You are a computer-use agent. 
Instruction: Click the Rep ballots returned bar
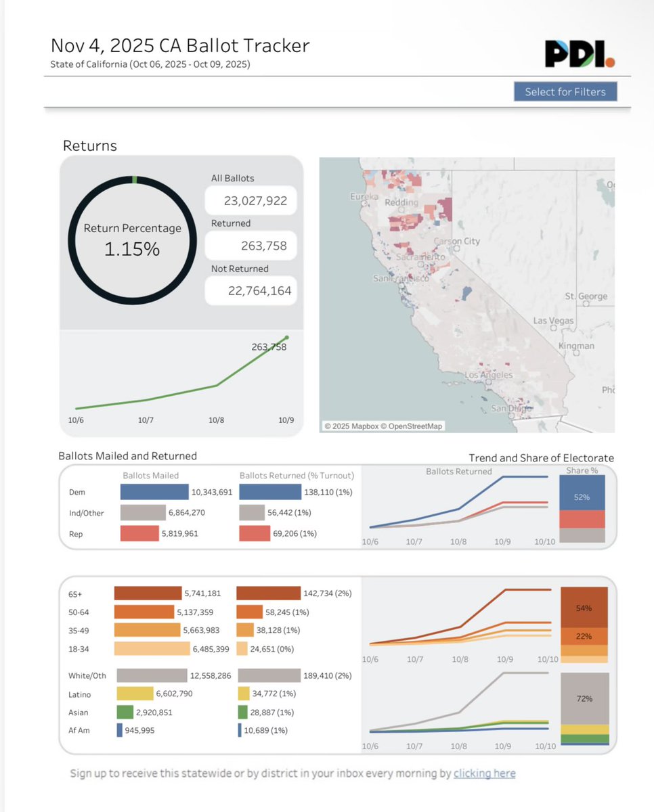pyautogui.click(x=254, y=533)
